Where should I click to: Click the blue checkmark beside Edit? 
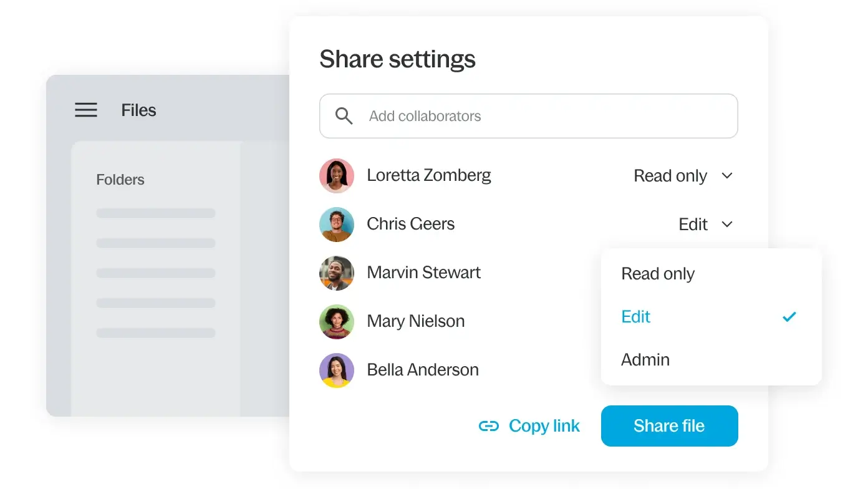pyautogui.click(x=789, y=317)
